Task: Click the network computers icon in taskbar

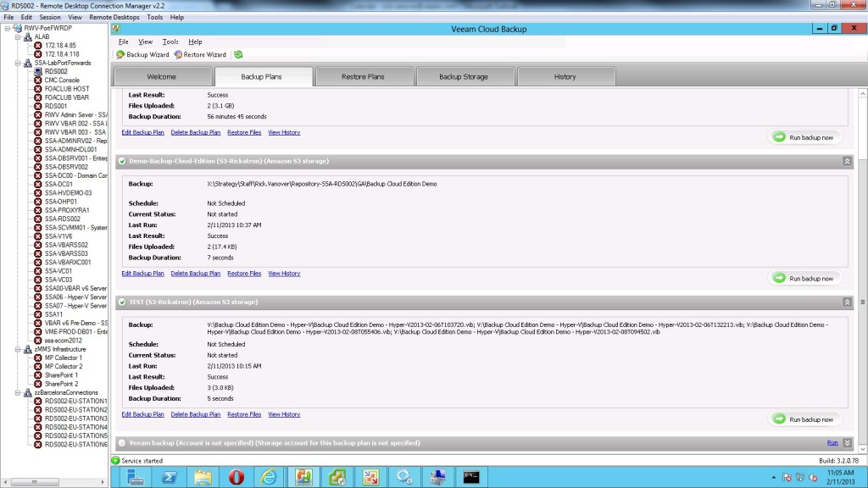Action: (437, 477)
